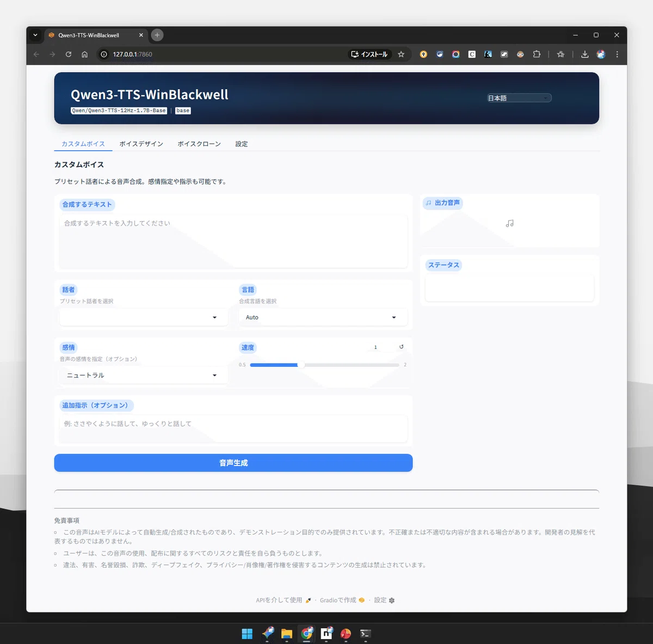653x644 pixels.
Task: Click the Qwen/Qwen3-TTS-12Hz-1.7B-Base model label
Action: 119,111
